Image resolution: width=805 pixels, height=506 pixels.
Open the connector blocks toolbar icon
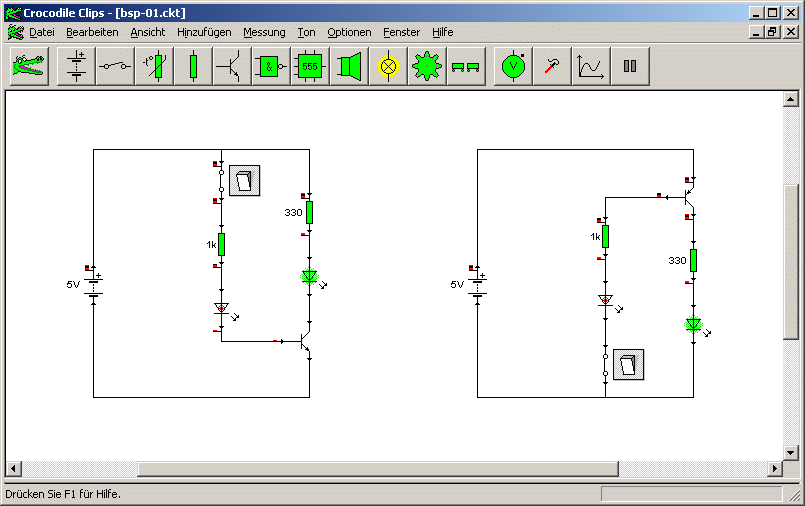tap(466, 66)
